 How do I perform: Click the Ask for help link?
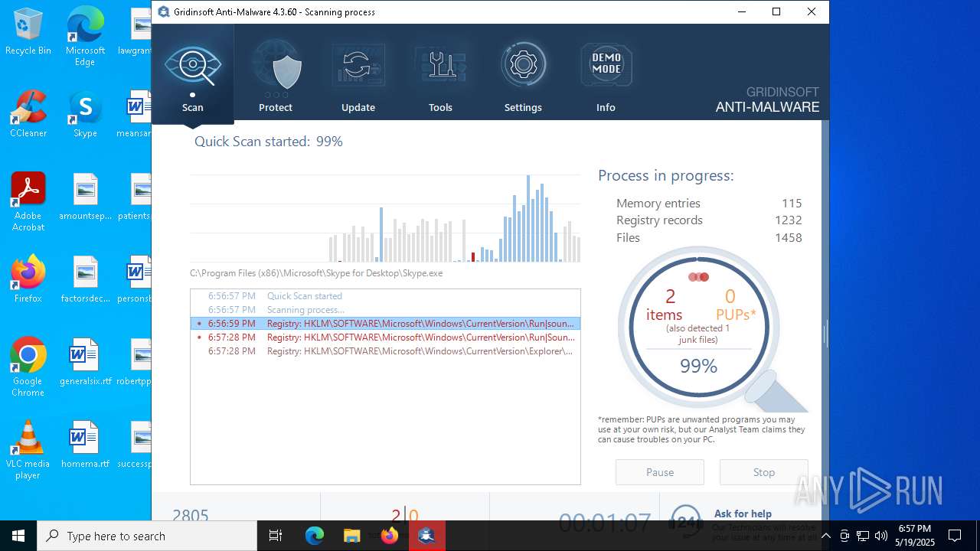click(x=743, y=514)
